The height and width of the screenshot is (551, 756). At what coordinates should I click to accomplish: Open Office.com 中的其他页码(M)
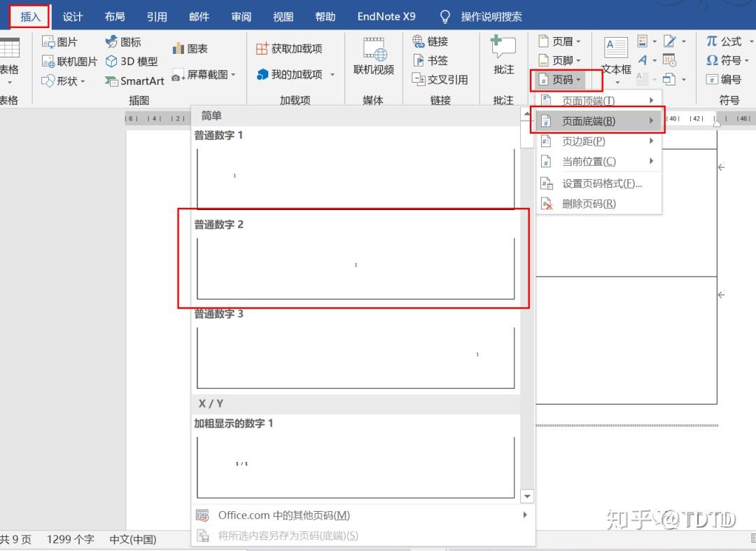(x=363, y=515)
